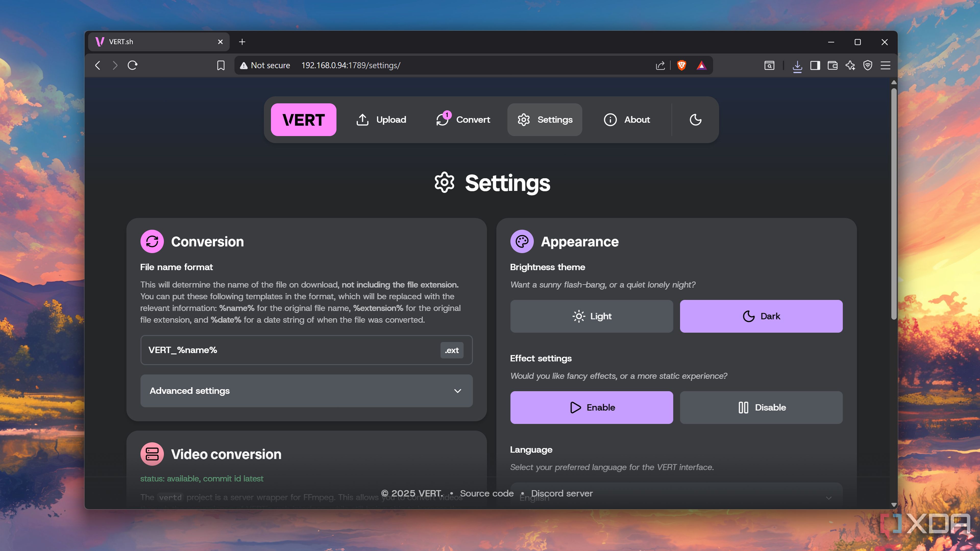Click the 'status: available, commit id latest' text
The image size is (980, 551).
click(202, 478)
